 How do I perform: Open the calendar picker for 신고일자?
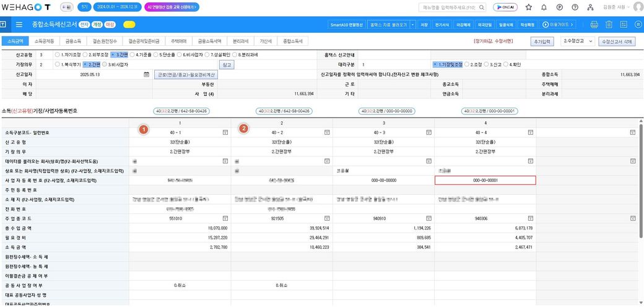pyautogui.click(x=146, y=74)
